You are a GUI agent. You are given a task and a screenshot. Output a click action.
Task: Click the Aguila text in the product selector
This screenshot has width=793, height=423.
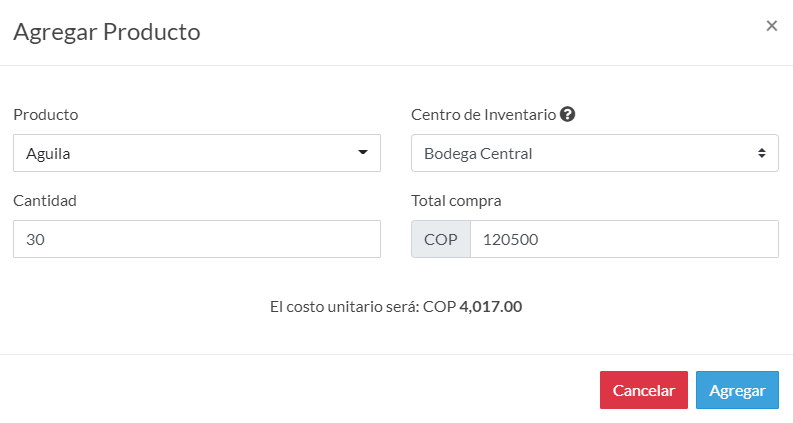point(48,153)
